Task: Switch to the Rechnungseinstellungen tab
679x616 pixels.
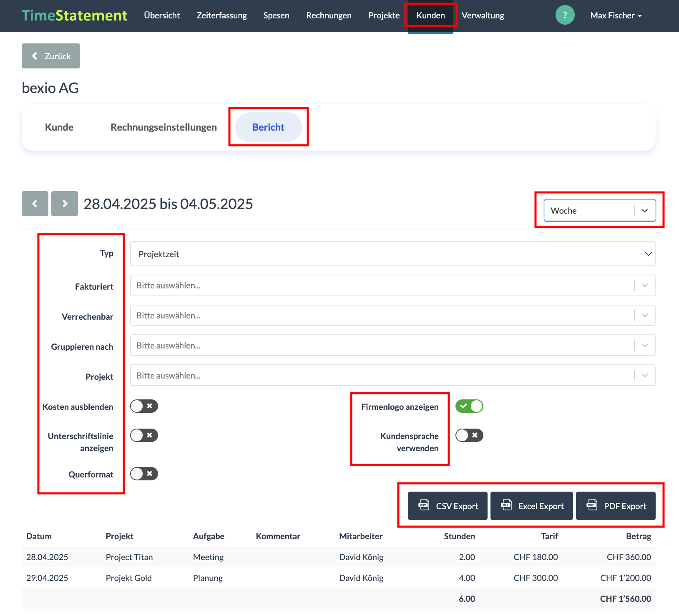Action: click(163, 127)
